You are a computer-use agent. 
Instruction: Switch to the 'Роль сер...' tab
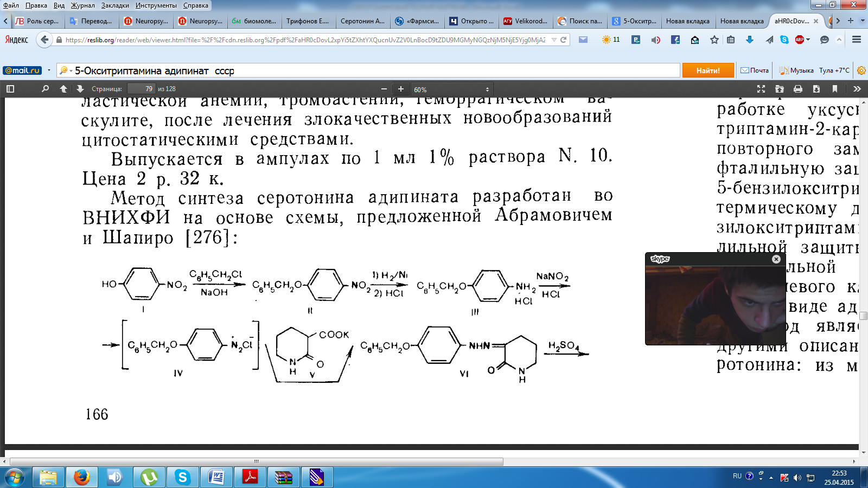(x=37, y=21)
